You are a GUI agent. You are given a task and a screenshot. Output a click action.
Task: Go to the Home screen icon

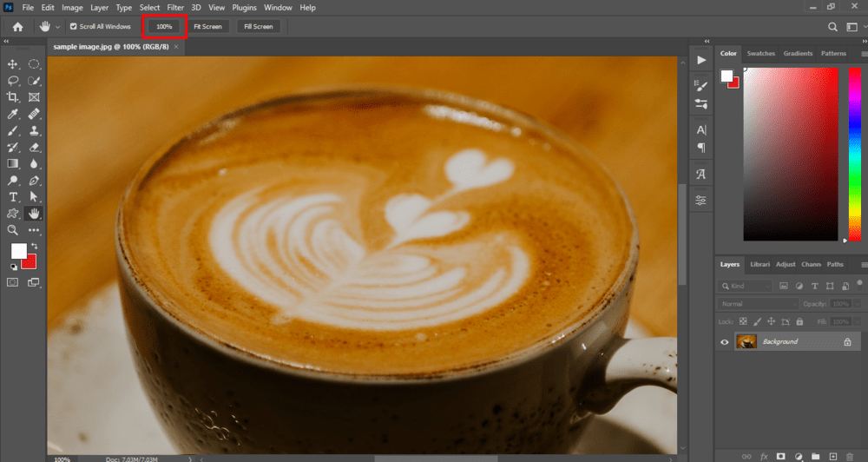[x=17, y=27]
